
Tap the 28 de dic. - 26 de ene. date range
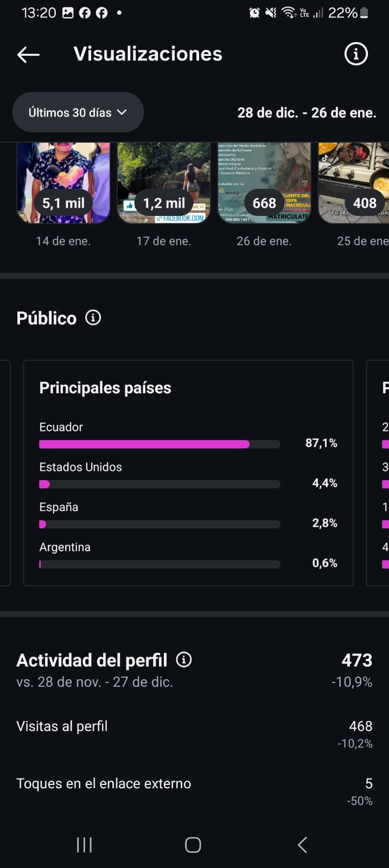point(307,113)
